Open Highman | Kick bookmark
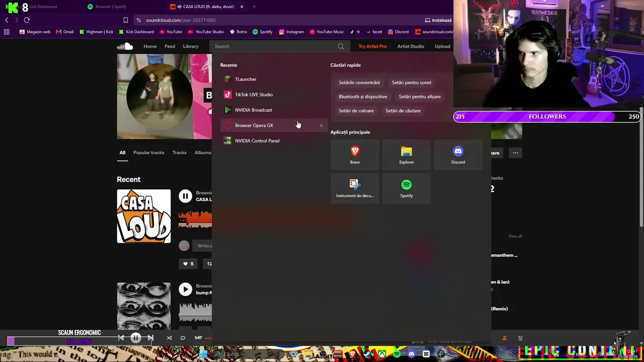The image size is (644, 362). click(96, 32)
